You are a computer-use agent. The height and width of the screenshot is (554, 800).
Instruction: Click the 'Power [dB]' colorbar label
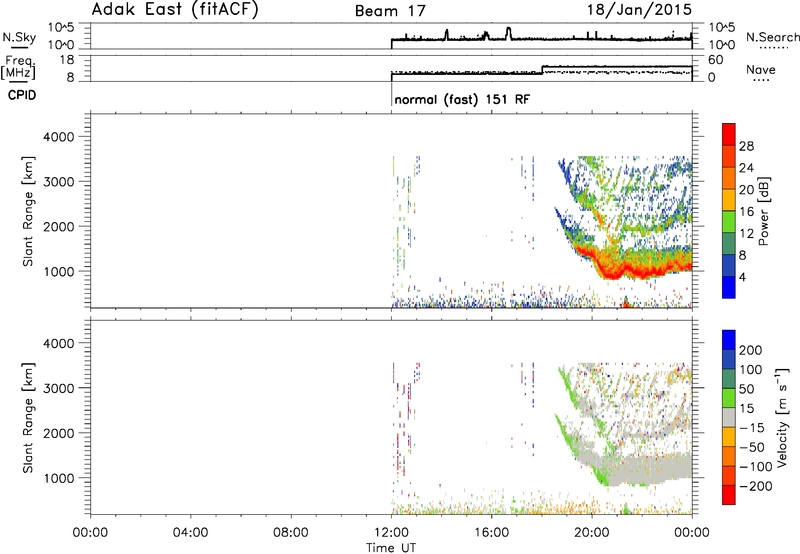763,211
